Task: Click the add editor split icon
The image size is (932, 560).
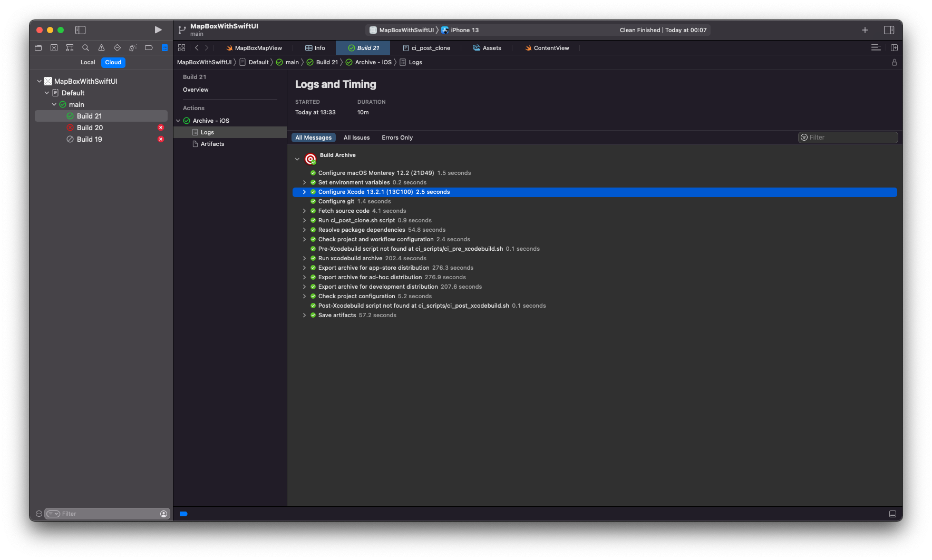Action: (x=894, y=48)
